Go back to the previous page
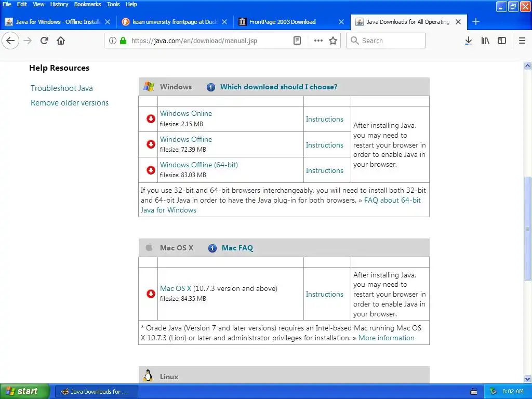 click(10, 41)
